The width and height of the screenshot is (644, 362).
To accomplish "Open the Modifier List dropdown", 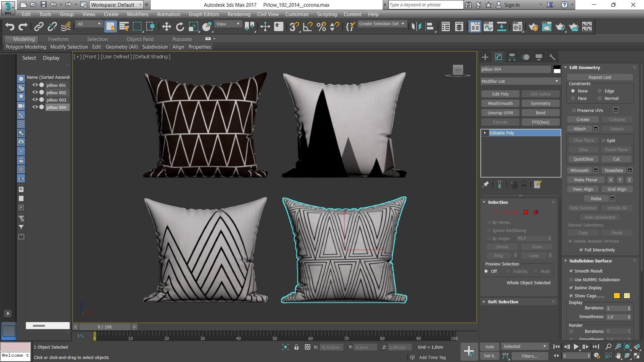I will 520,81.
